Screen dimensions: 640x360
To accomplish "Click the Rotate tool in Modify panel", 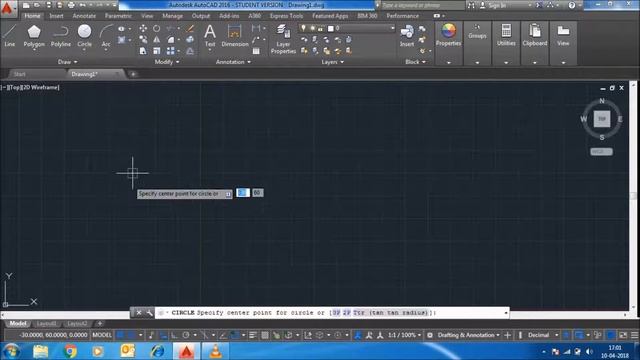I will (x=156, y=28).
